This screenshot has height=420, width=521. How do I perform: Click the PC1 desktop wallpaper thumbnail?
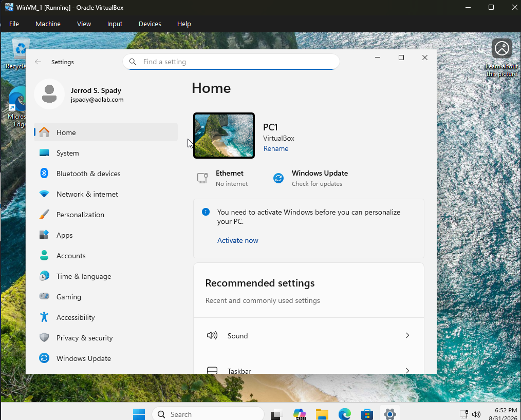[x=224, y=136]
